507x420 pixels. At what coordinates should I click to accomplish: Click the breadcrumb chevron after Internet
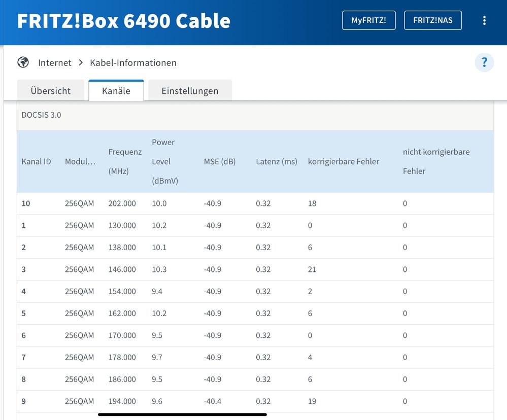click(x=81, y=62)
